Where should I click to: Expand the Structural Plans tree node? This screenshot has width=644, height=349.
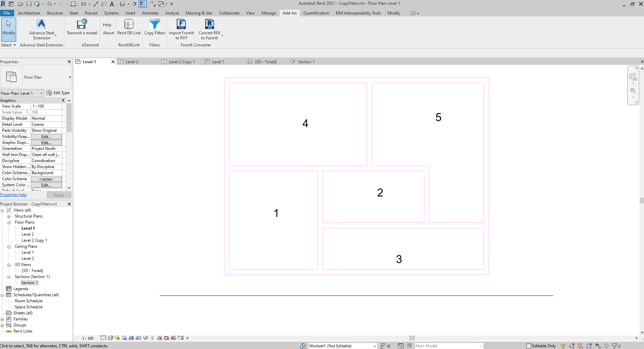[x=9, y=217]
